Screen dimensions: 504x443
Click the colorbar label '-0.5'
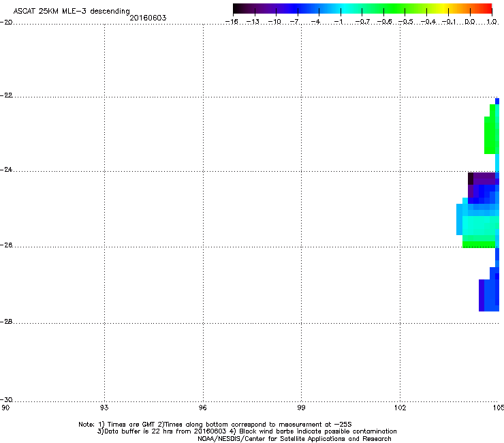[406, 22]
